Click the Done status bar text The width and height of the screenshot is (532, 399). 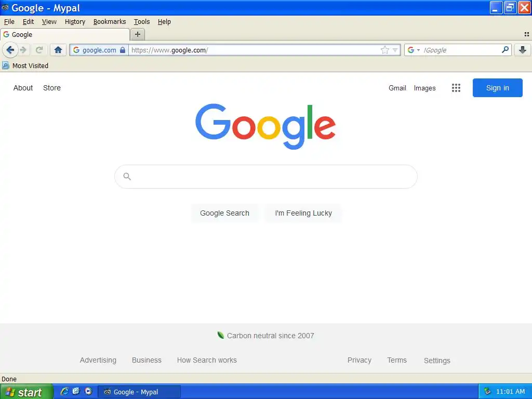point(9,379)
